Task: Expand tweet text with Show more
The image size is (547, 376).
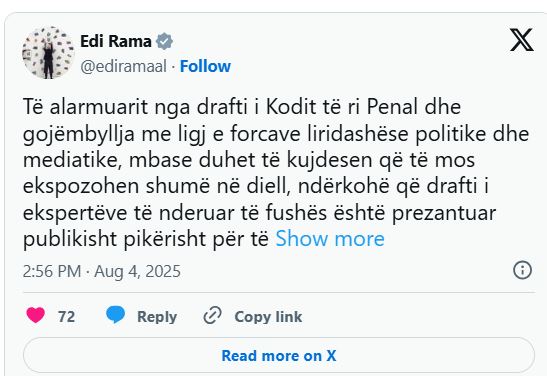Action: 330,239
